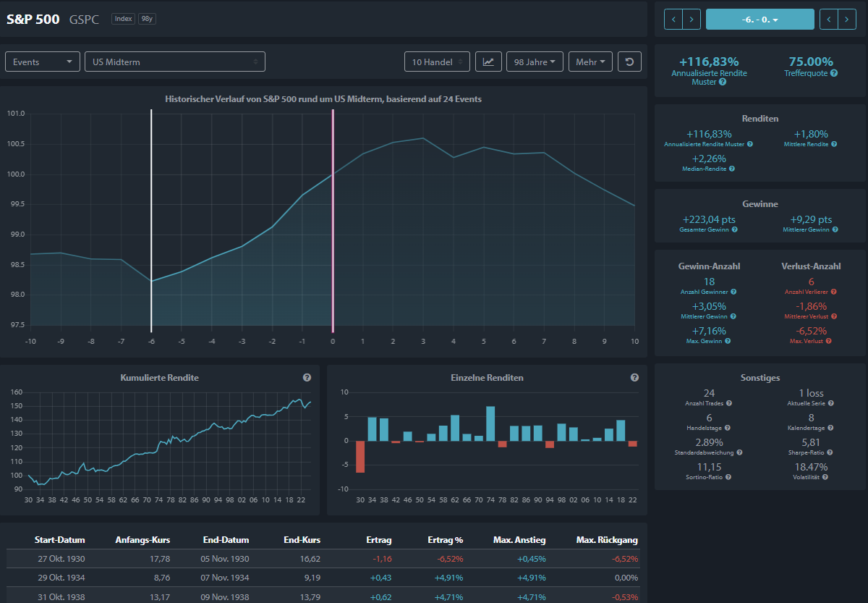Click the +223,04 pts value
Screen dimensions: 868x603
(x=709, y=219)
